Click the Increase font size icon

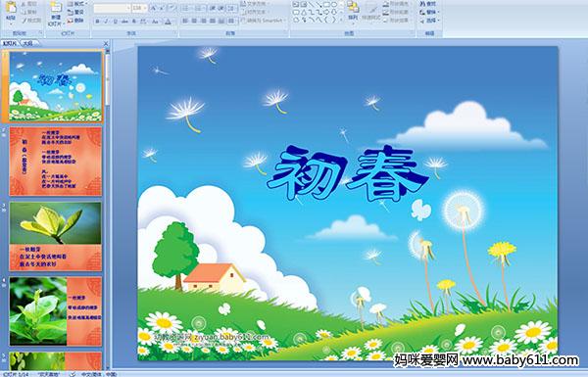(154, 8)
